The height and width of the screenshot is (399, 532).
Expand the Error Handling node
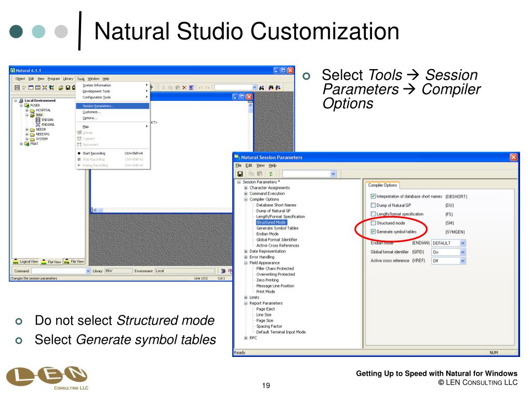coord(246,257)
